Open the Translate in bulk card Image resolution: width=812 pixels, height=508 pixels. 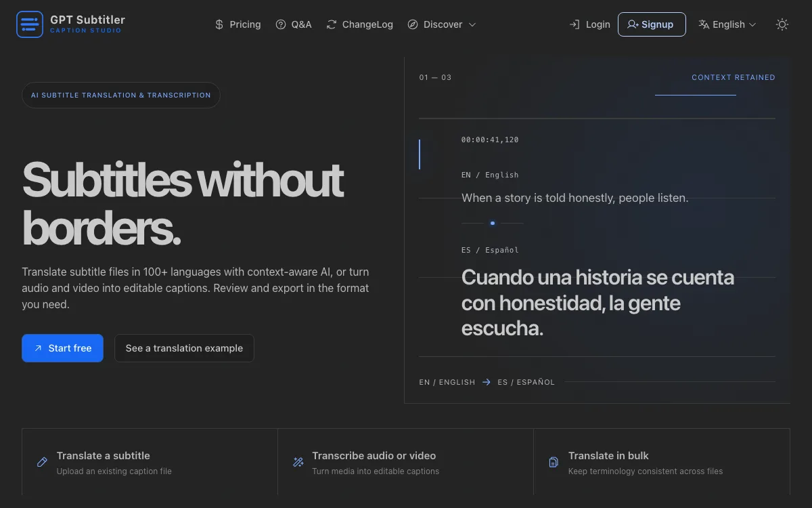point(662,462)
